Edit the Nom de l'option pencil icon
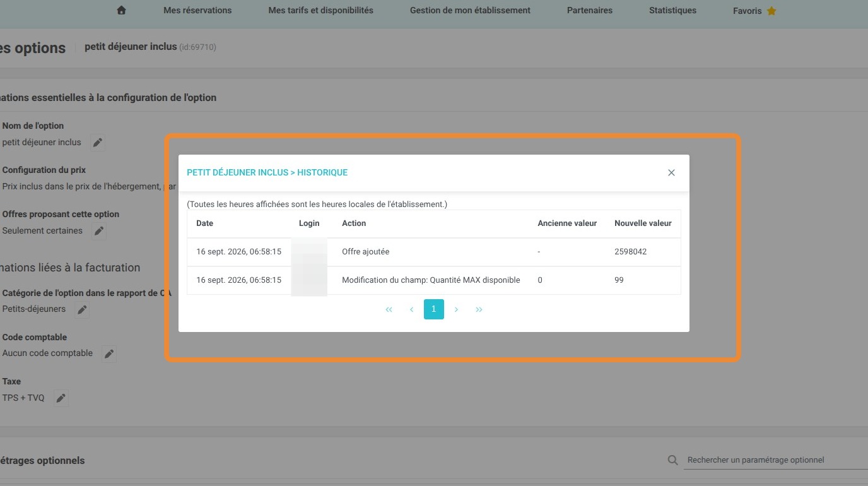Viewport: 868px width, 486px height. coord(97,143)
